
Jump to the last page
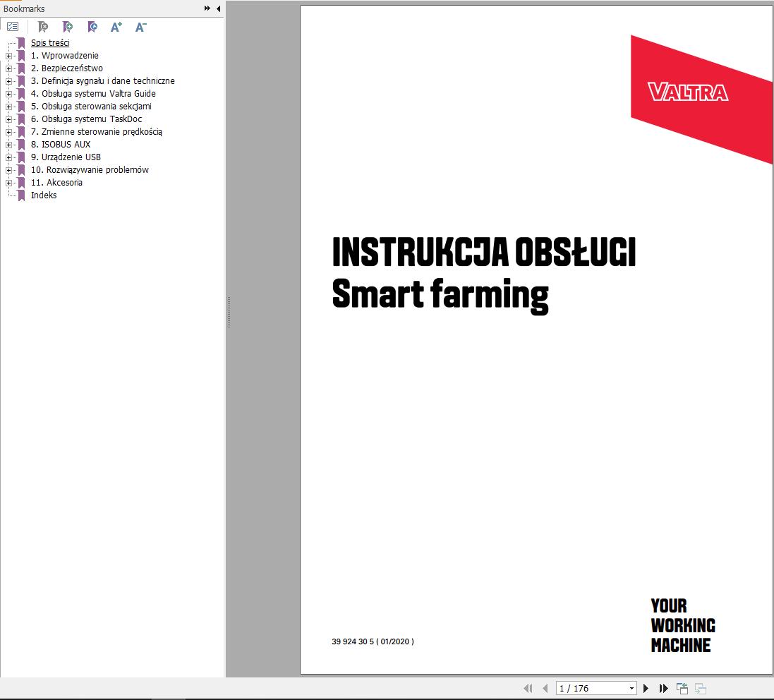coord(663,688)
